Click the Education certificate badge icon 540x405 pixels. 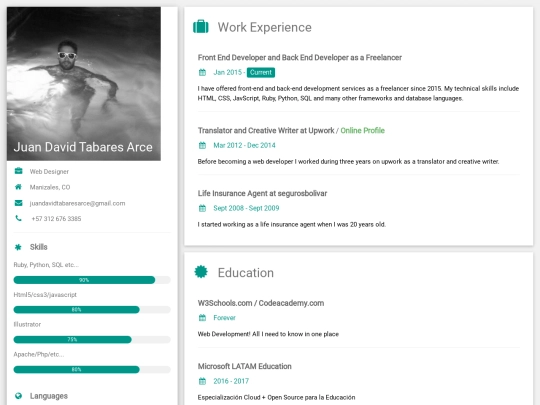coord(201,272)
